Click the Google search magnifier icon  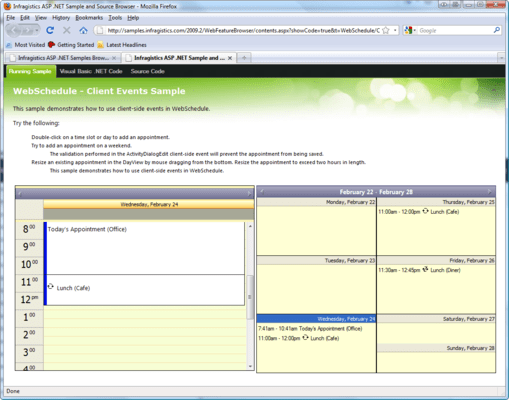tap(497, 30)
